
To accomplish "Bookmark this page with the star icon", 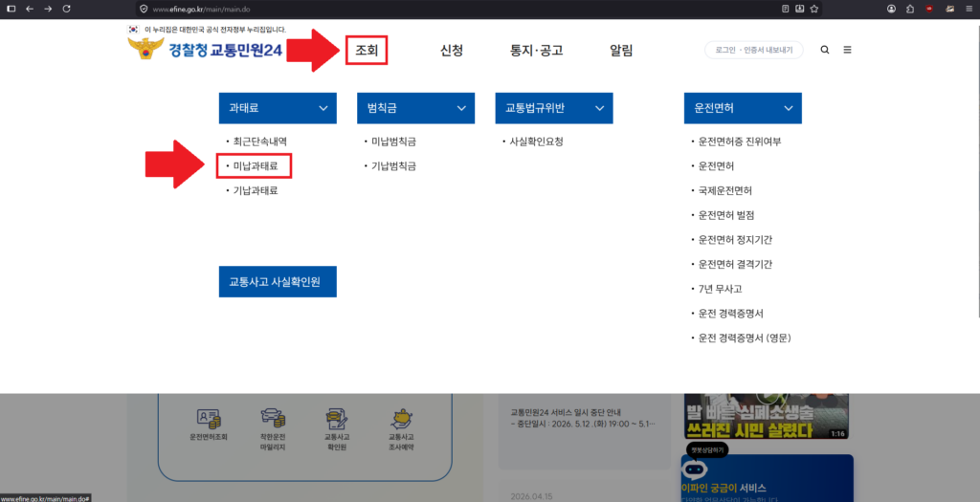I will pyautogui.click(x=814, y=9).
